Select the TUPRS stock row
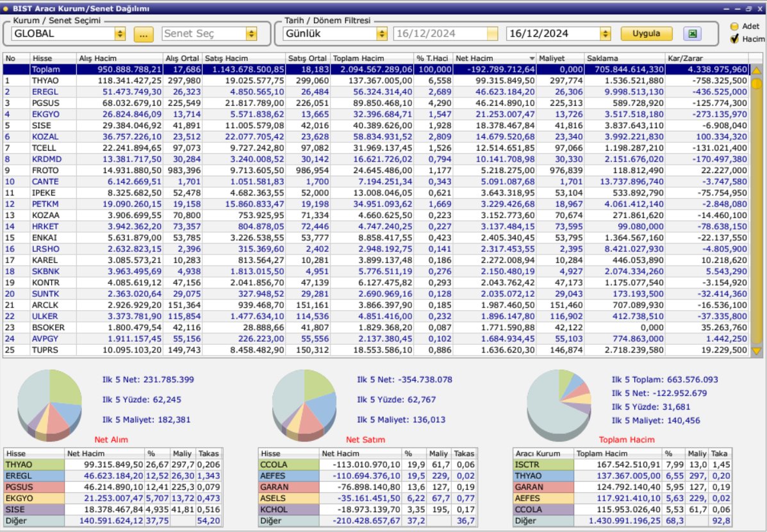Image resolution: width=767 pixels, height=532 pixels. pyautogui.click(x=375, y=350)
